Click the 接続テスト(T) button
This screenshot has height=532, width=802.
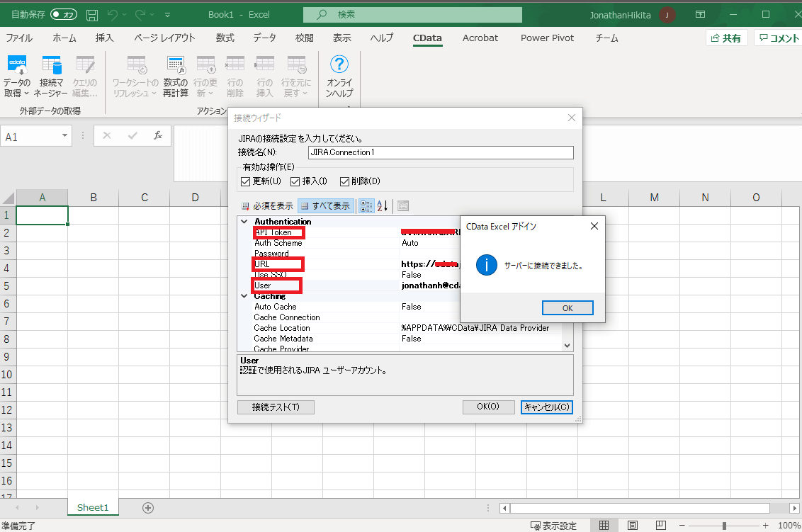276,407
